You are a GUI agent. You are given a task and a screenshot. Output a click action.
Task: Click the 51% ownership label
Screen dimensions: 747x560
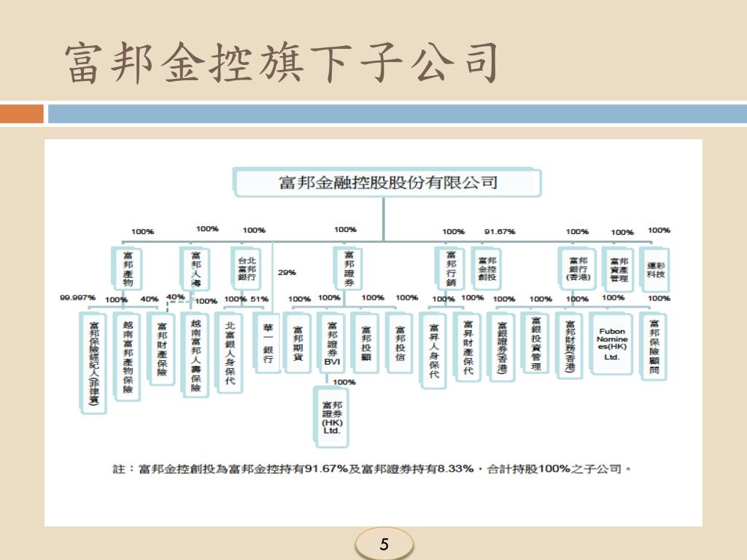tap(260, 299)
